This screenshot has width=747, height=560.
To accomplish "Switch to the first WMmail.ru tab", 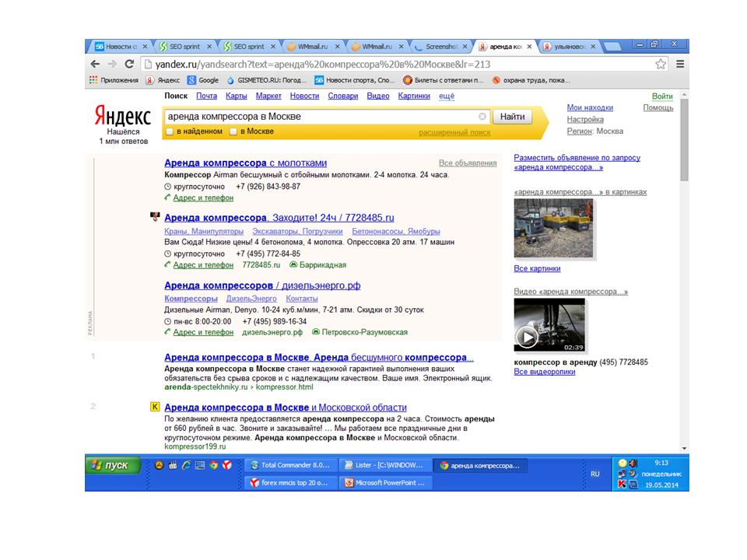I will click(x=313, y=46).
